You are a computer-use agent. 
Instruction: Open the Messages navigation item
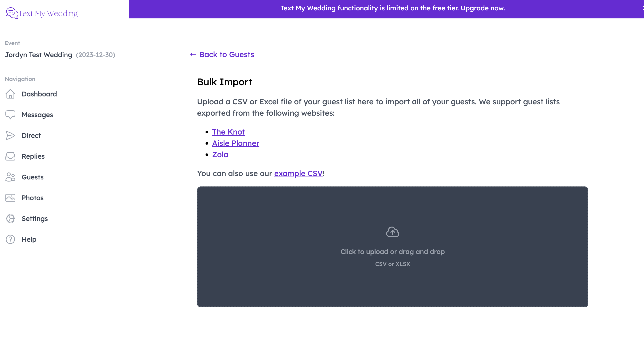[37, 115]
